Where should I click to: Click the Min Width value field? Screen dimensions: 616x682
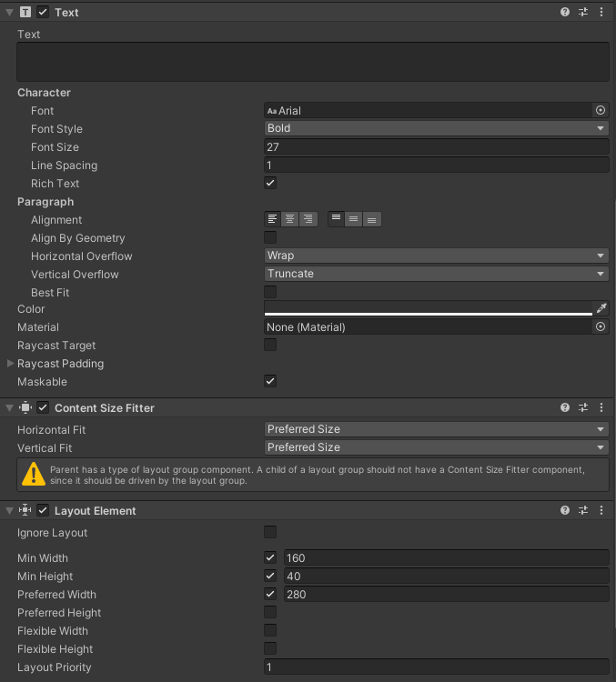(x=446, y=557)
